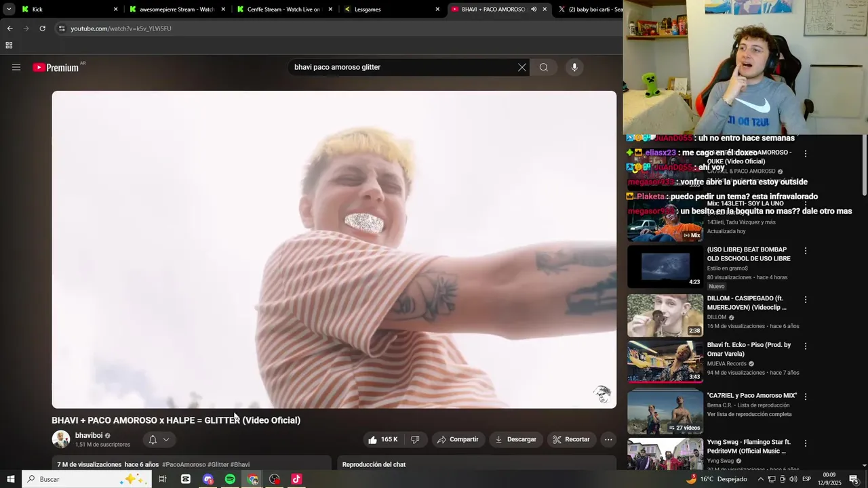The height and width of the screenshot is (488, 868).
Task: Go back in browser
Action: (x=9, y=28)
